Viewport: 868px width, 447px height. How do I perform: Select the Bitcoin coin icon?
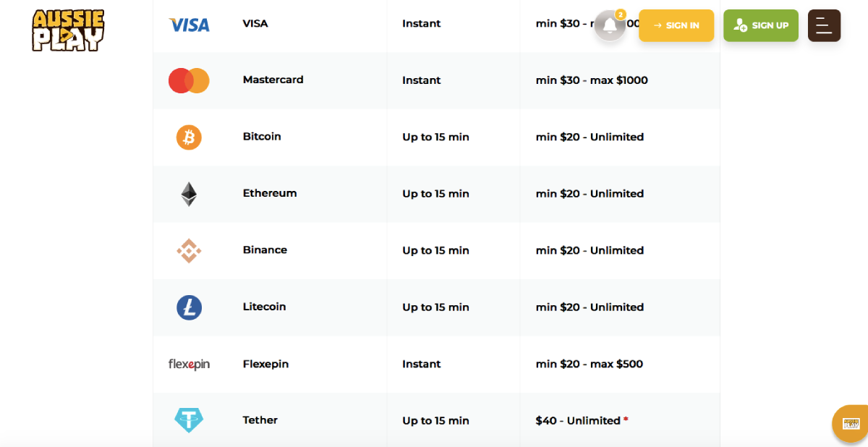coord(189,137)
